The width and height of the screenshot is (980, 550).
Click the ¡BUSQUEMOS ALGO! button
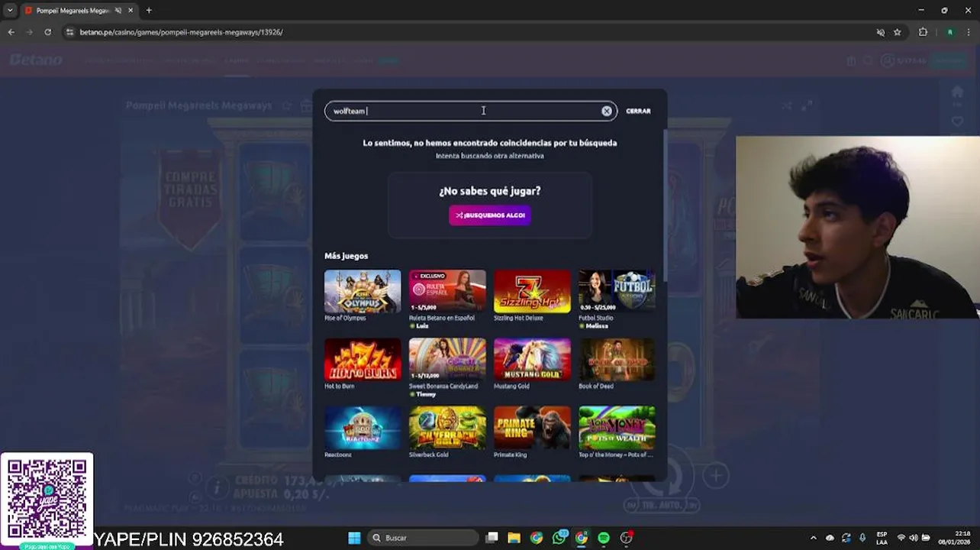point(490,215)
